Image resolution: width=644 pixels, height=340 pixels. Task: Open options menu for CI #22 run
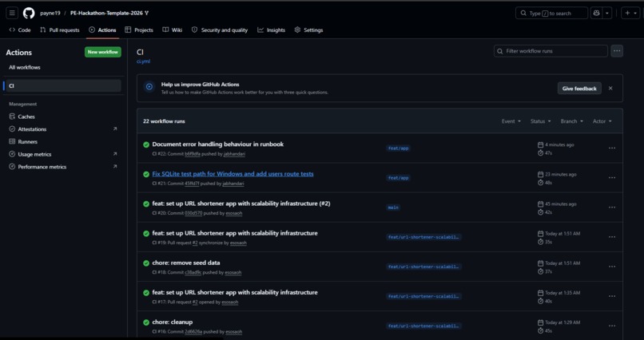click(612, 148)
